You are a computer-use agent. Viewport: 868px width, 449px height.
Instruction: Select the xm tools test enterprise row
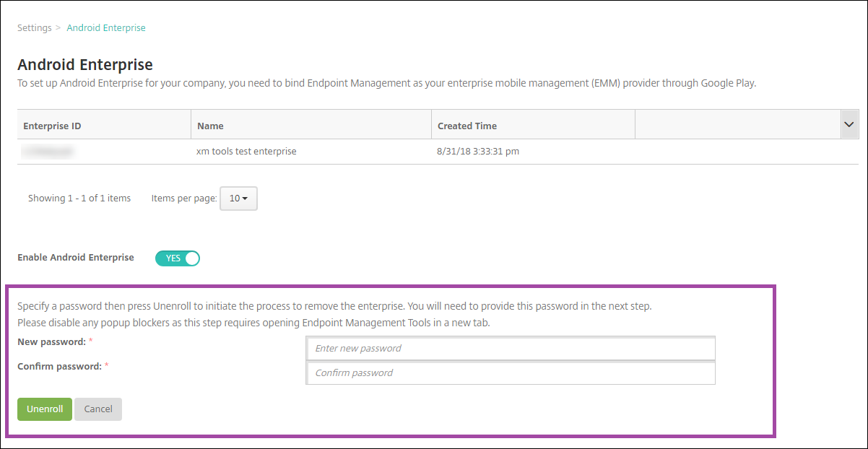(x=246, y=152)
